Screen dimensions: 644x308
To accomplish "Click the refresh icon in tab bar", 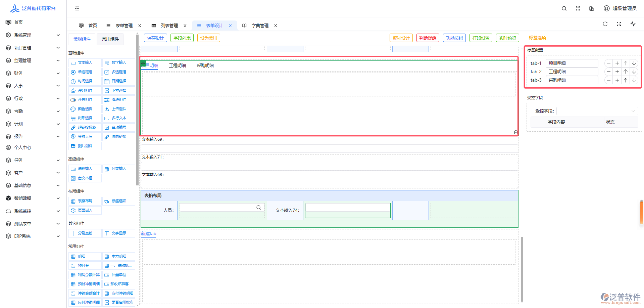I will click(x=605, y=24).
